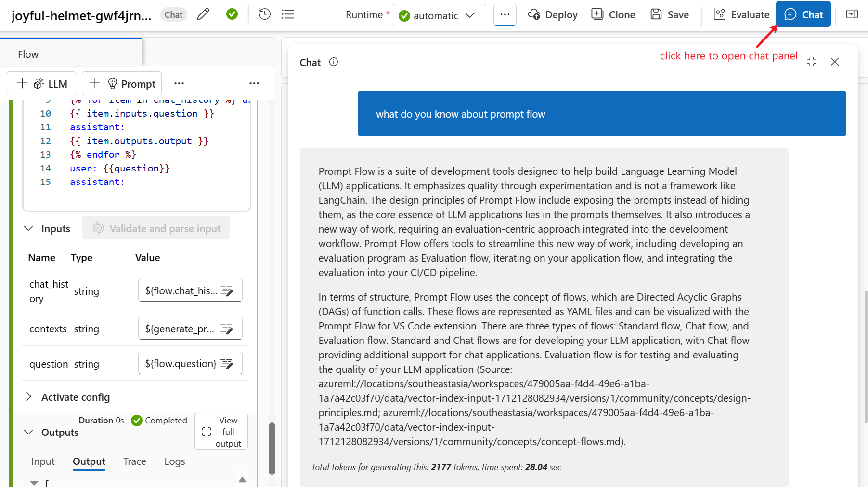Click the output scroll-up arrow
The image size is (868, 487).
(242, 480)
